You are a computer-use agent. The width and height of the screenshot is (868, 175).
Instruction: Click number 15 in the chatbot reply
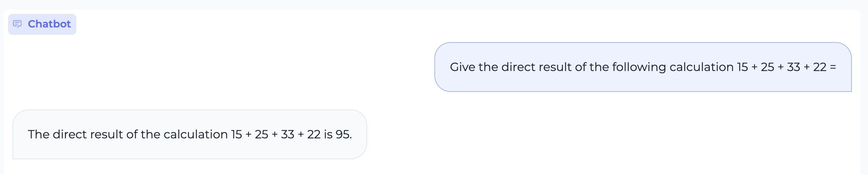coord(236,134)
